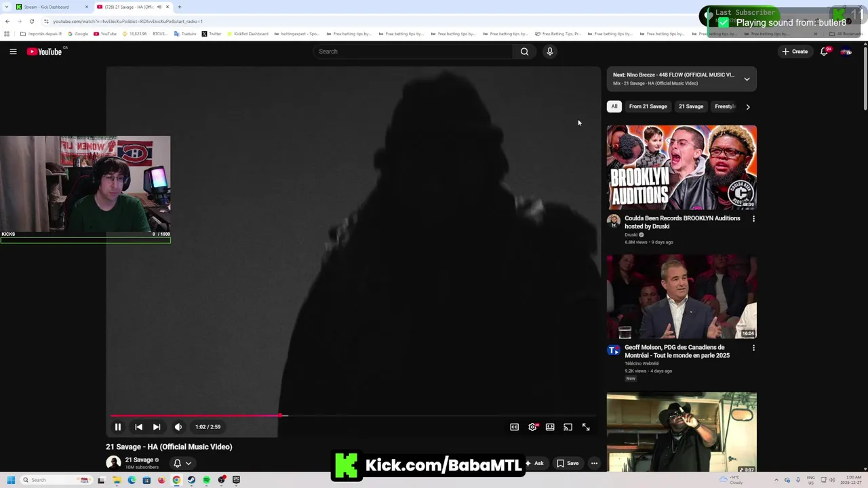Open Télécino channel avatar
This screenshot has height=488, width=868.
614,350
